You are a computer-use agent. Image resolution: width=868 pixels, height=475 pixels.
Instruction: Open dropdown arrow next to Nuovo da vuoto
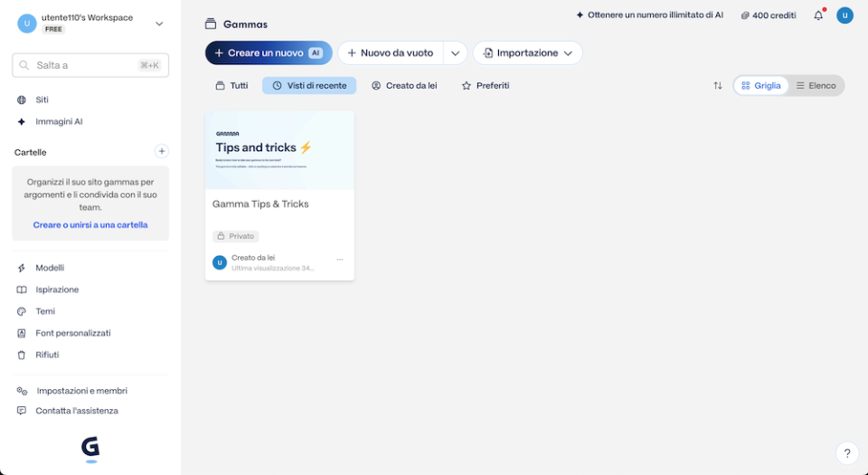(x=455, y=53)
